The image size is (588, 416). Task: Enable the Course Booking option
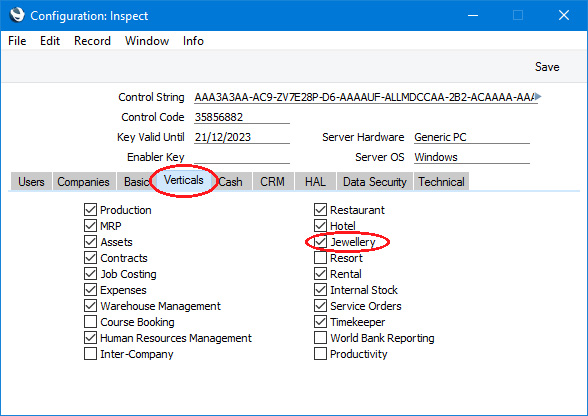(90, 322)
